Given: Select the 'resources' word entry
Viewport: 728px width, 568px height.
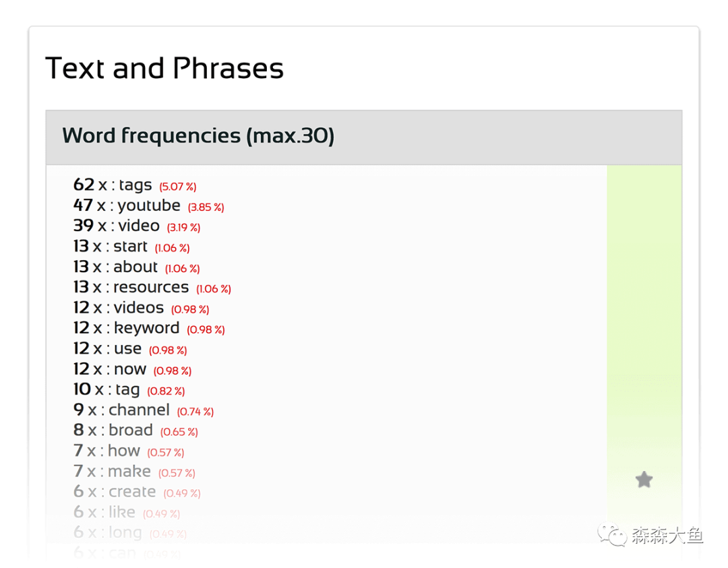Looking at the screenshot, I should [x=150, y=287].
